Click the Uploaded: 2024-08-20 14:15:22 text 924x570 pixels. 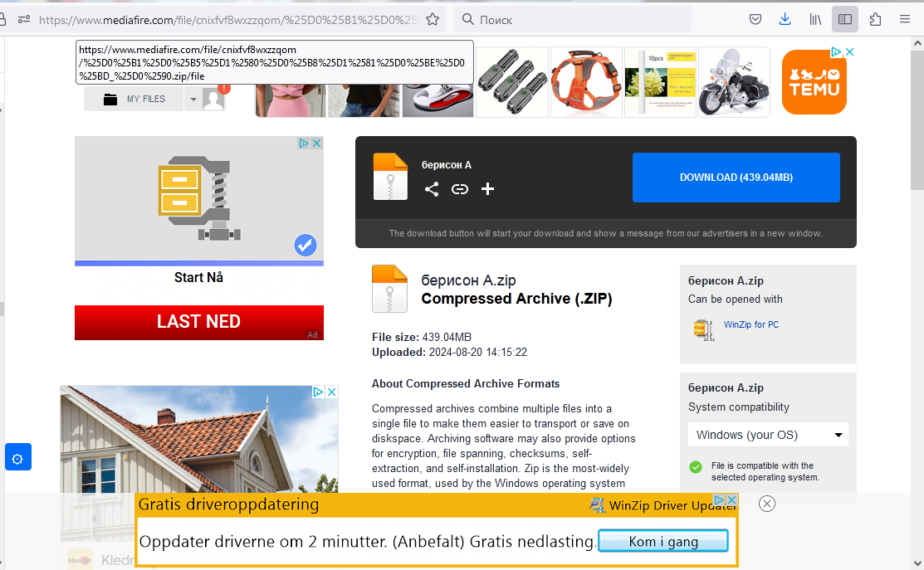coord(450,352)
